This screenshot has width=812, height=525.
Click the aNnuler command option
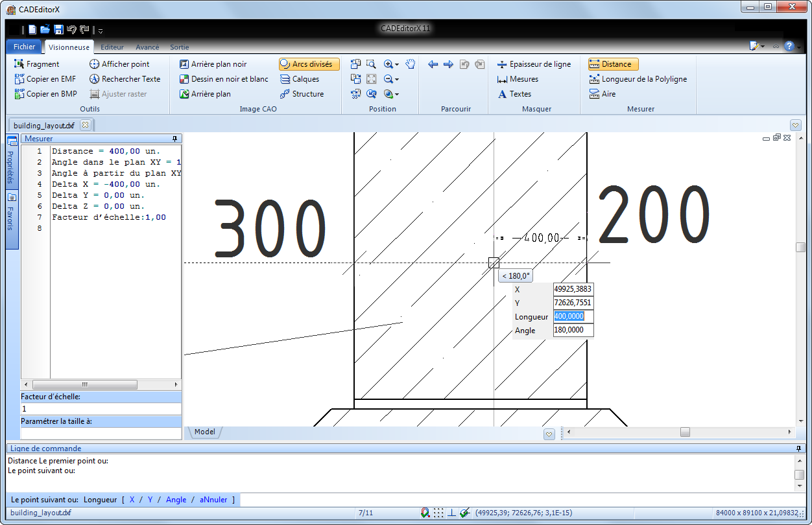coord(213,500)
